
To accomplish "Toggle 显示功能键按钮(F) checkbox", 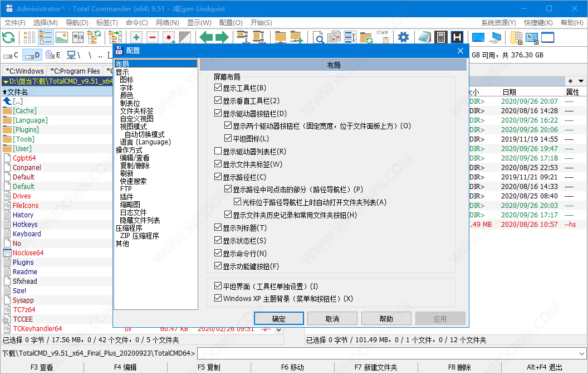I will 218,266.
